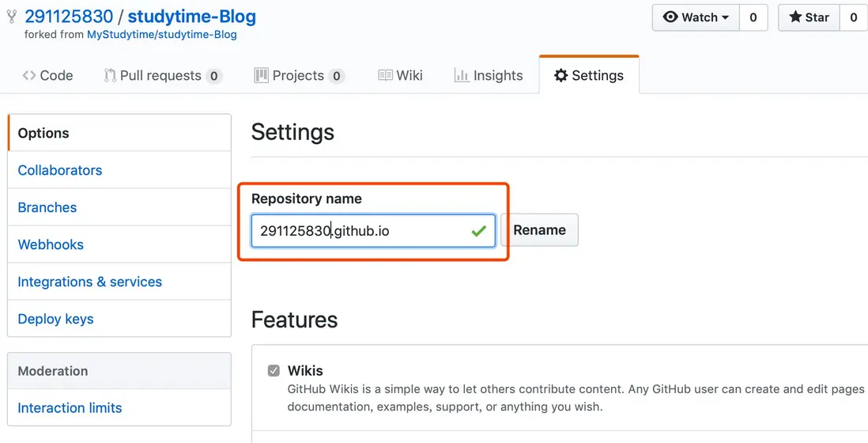
Task: Click the fork icon beside repository name
Action: tap(12, 17)
